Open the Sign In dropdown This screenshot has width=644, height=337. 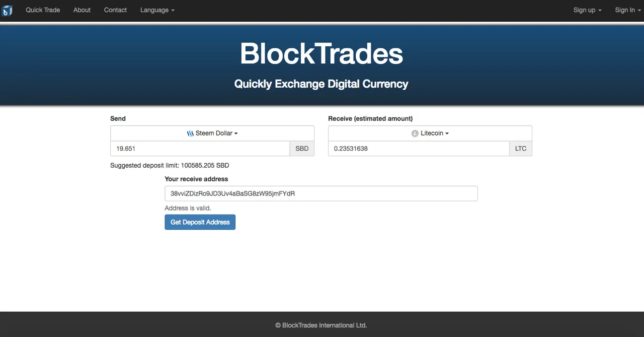(x=628, y=10)
